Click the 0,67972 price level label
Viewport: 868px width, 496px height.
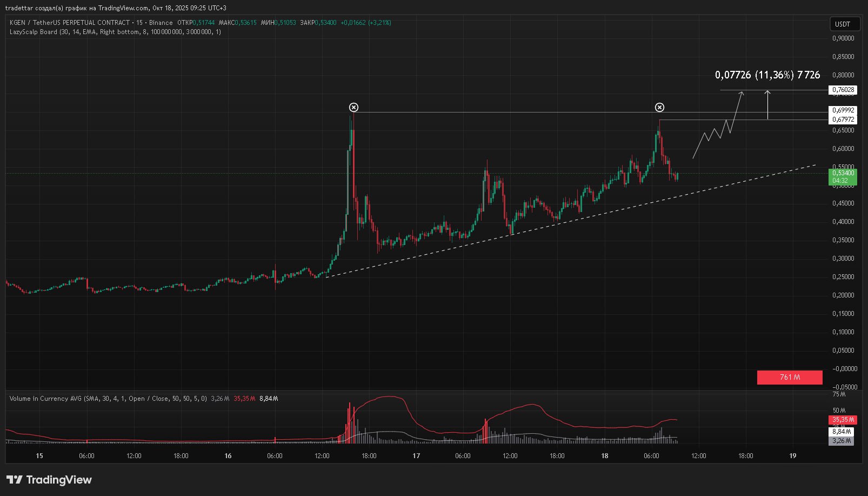(843, 120)
